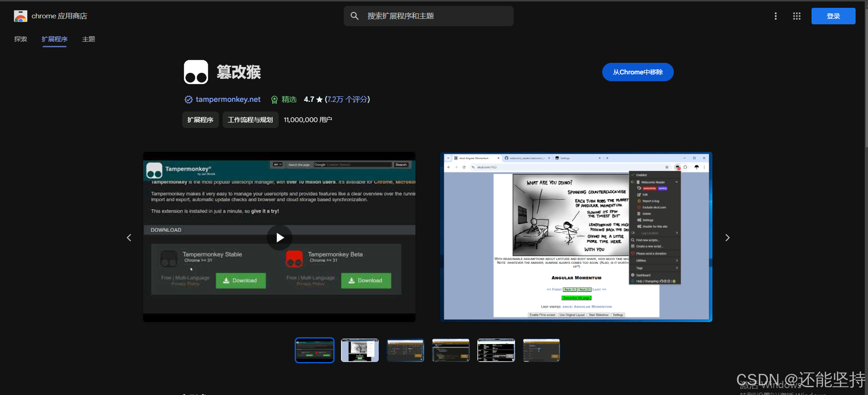The width and height of the screenshot is (868, 395).
Task: Open the 7.2万 个评分 ratings link
Action: pyautogui.click(x=347, y=100)
